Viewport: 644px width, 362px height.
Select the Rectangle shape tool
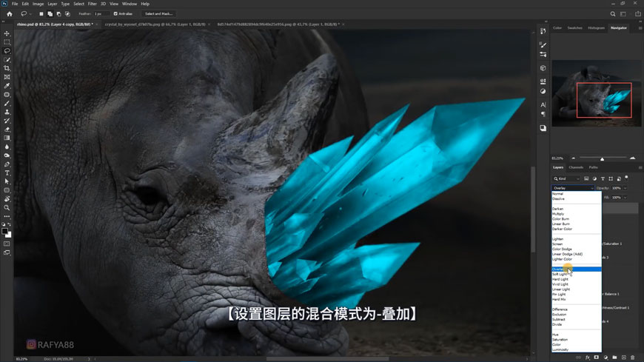(x=7, y=190)
